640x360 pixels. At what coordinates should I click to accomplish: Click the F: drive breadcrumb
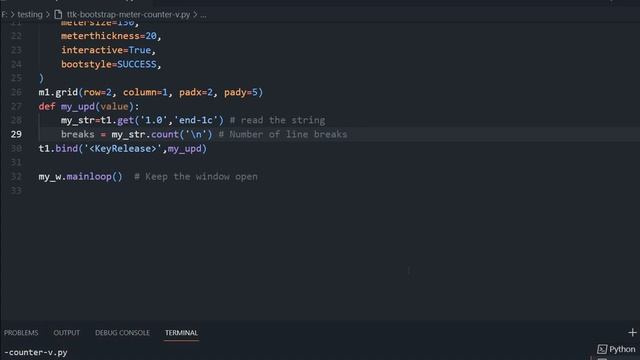tap(4, 14)
